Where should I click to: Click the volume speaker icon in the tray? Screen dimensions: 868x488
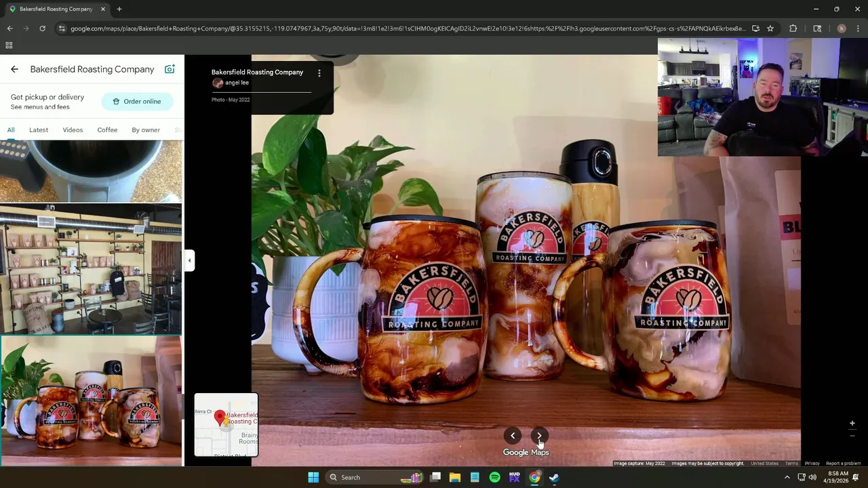[812, 477]
